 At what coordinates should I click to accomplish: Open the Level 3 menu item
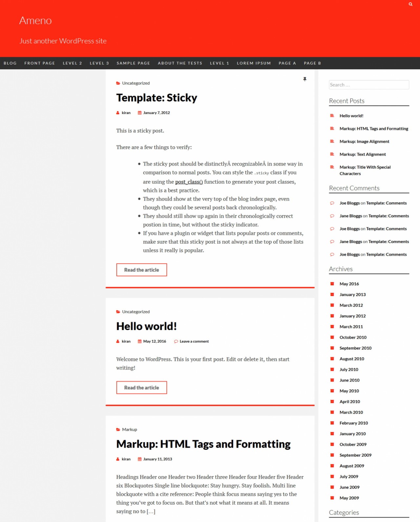pos(99,63)
